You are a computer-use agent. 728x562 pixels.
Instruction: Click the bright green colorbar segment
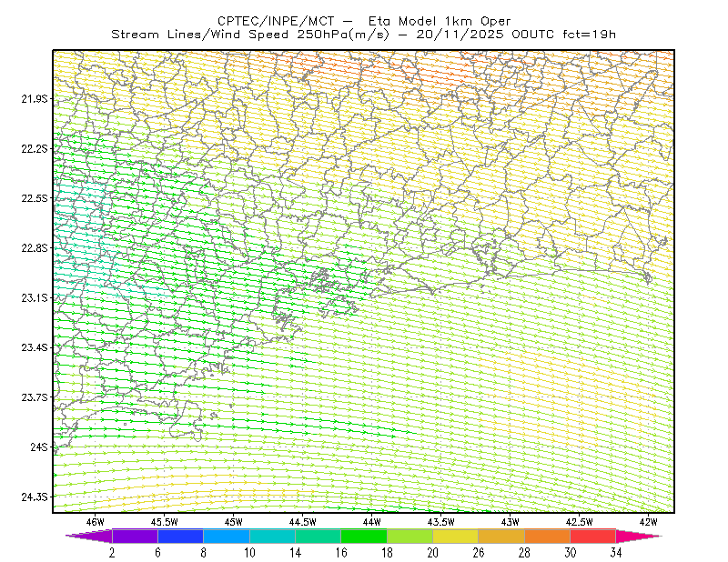click(x=364, y=536)
